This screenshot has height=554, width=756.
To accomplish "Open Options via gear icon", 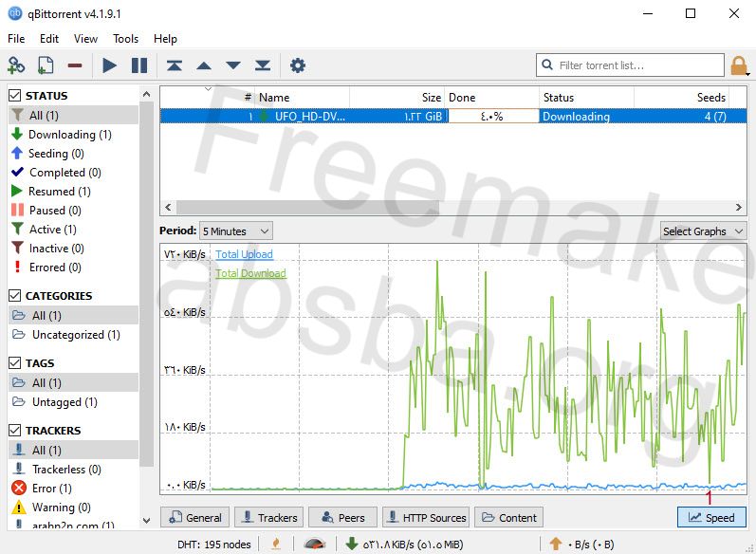I will click(298, 65).
